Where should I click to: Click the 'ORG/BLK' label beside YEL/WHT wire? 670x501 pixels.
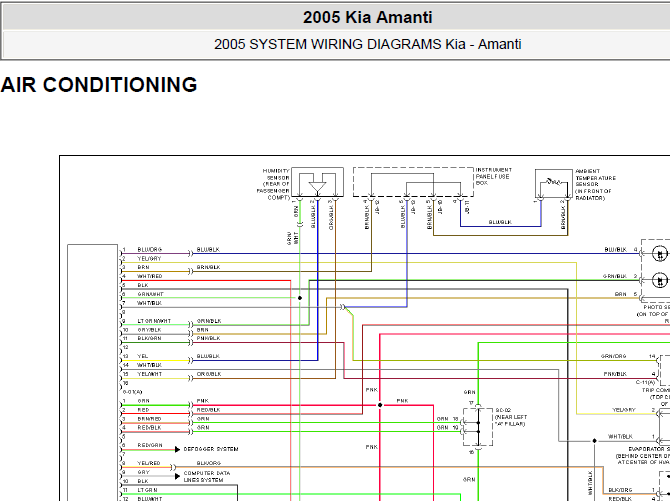[209, 374]
